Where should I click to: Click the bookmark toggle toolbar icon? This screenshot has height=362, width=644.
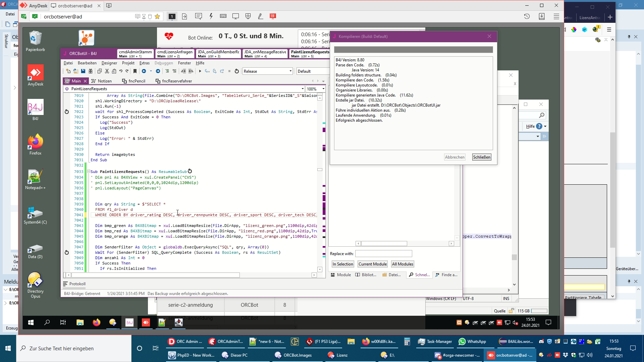(x=135, y=71)
